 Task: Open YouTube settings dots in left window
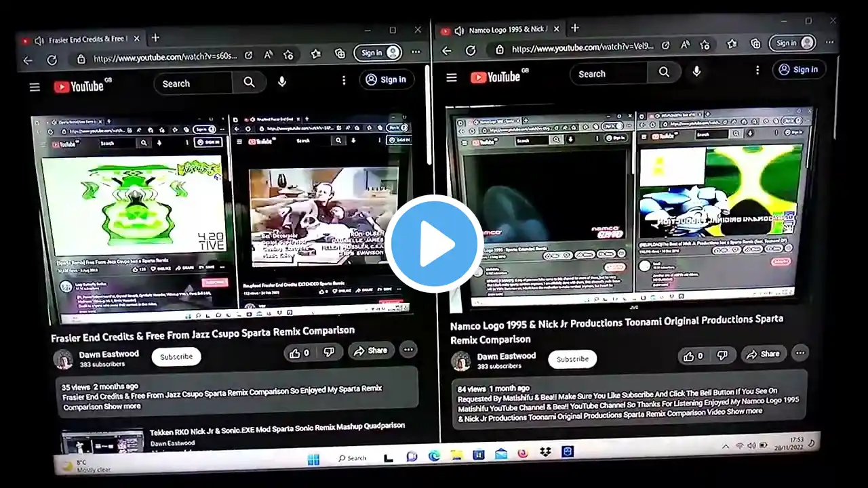(344, 81)
